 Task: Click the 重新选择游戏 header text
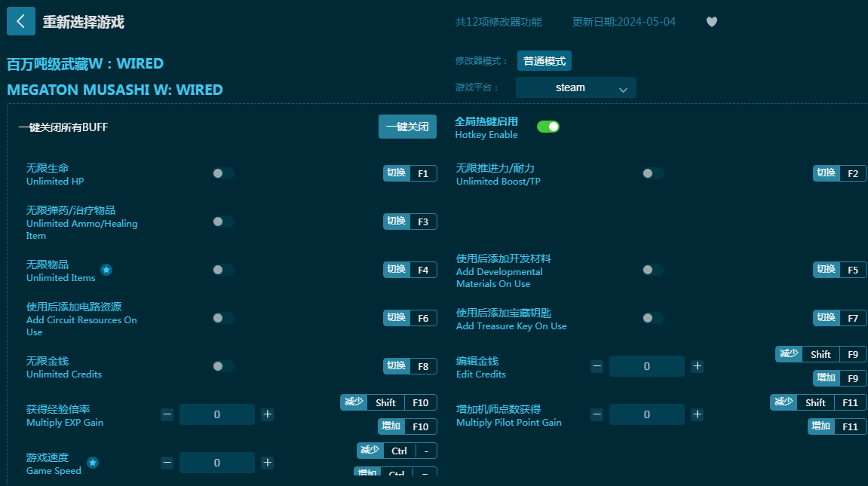click(x=84, y=22)
